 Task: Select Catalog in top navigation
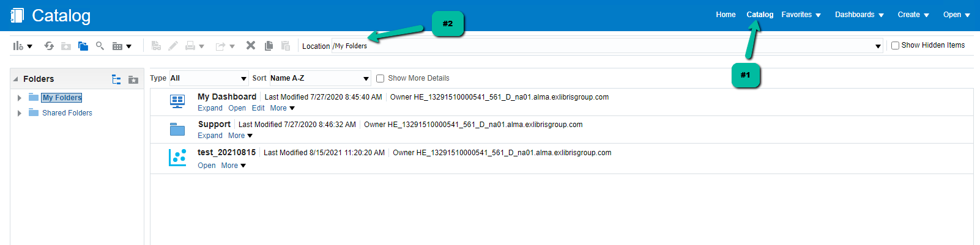[x=760, y=15]
